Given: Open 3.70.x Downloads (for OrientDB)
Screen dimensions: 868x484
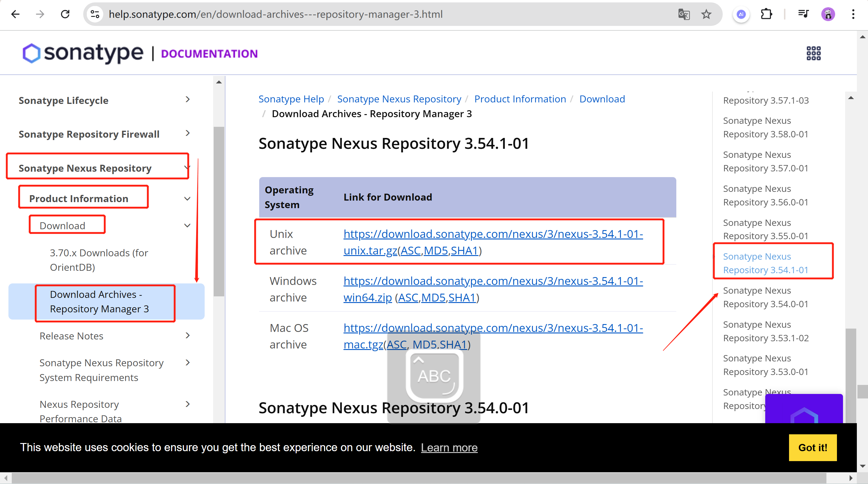Looking at the screenshot, I should (x=99, y=260).
